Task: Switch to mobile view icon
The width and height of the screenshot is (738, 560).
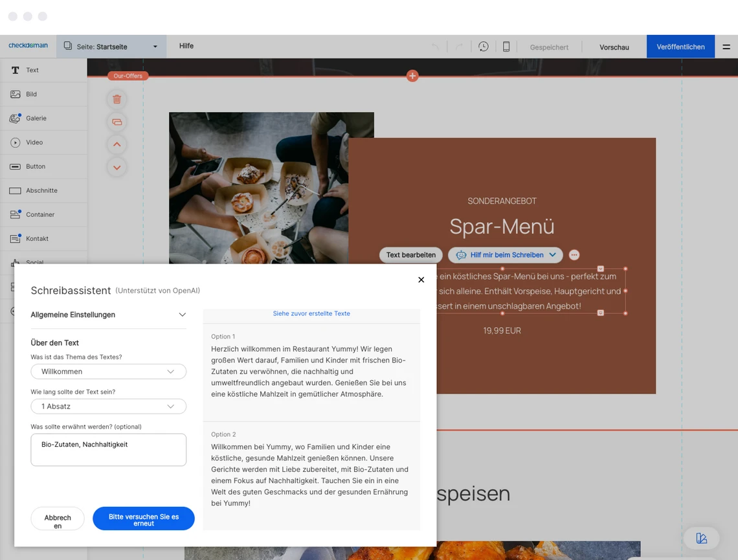Action: pos(506,47)
